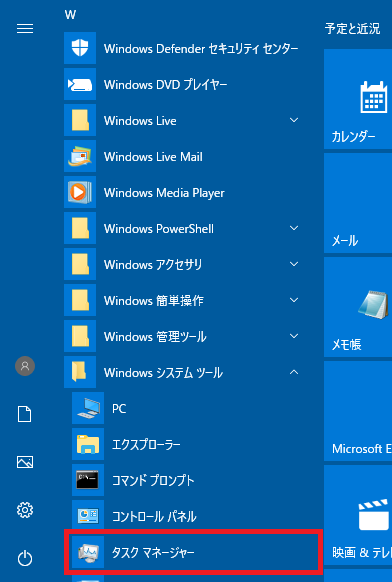Click the タスク マネージャー label
Viewport: 392px width, 582px height.
tap(153, 553)
